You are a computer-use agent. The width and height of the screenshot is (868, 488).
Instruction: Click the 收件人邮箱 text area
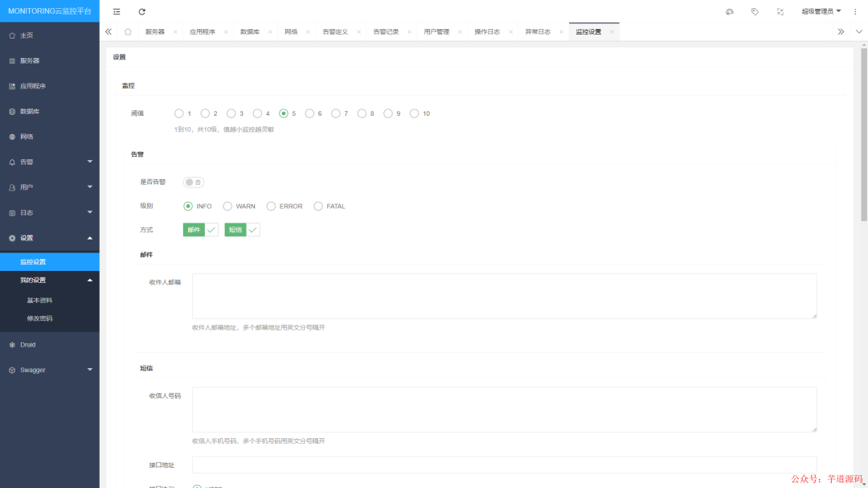(x=504, y=297)
